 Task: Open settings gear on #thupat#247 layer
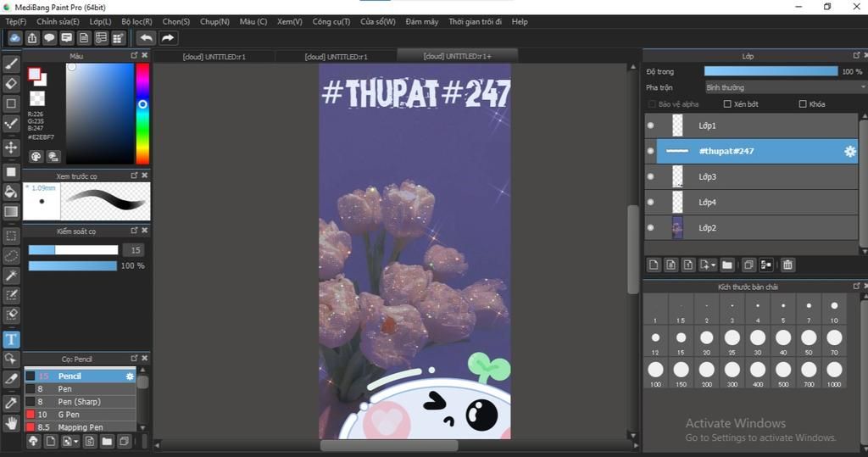pos(849,152)
